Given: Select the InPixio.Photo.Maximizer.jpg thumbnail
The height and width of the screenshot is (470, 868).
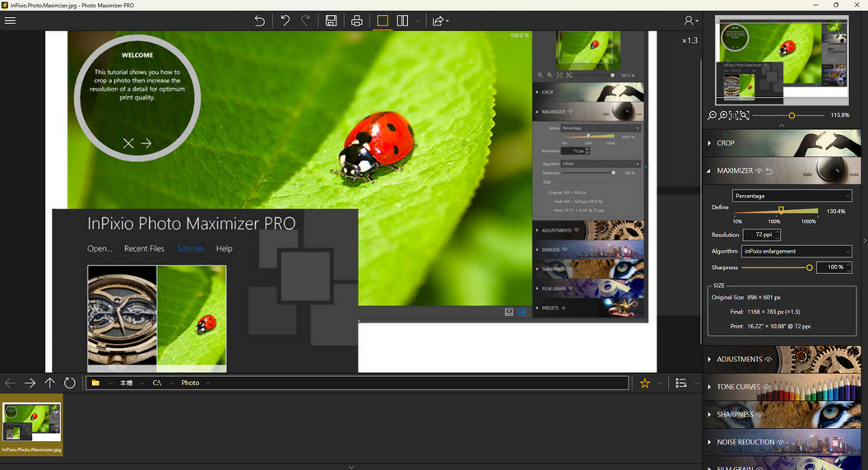Looking at the screenshot, I should (32, 422).
